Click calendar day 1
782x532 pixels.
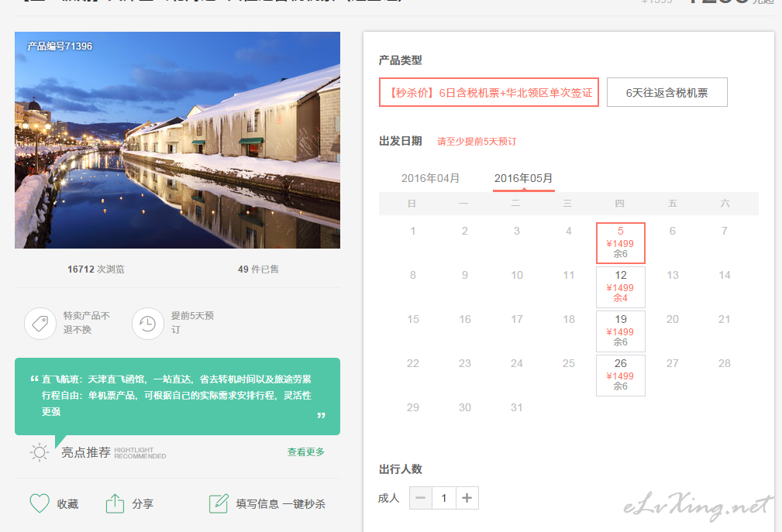(x=413, y=231)
